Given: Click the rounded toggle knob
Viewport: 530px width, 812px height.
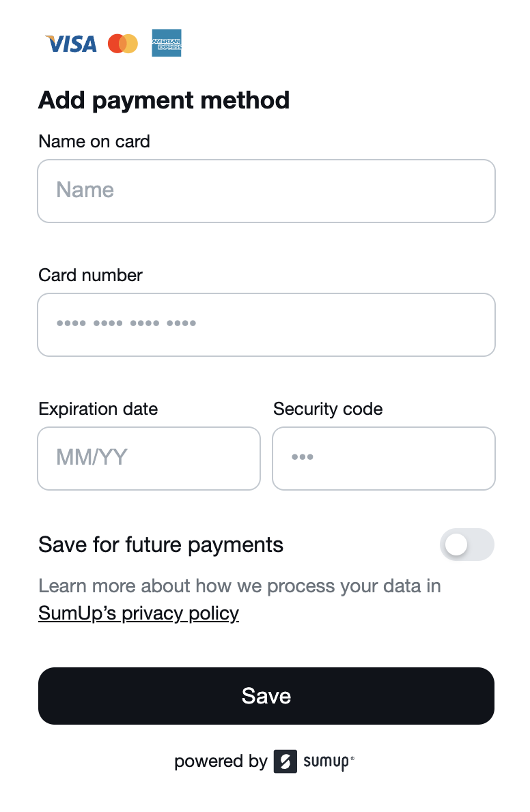Looking at the screenshot, I should pos(456,545).
